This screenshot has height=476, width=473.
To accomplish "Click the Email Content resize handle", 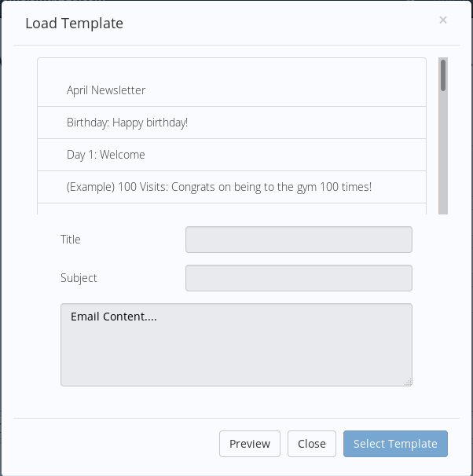I will pos(408,382).
